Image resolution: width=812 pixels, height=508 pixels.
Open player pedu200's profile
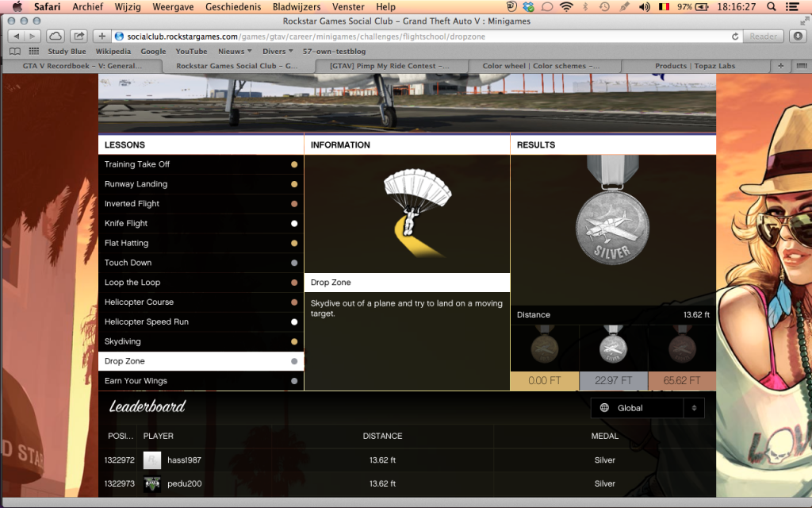(x=184, y=483)
